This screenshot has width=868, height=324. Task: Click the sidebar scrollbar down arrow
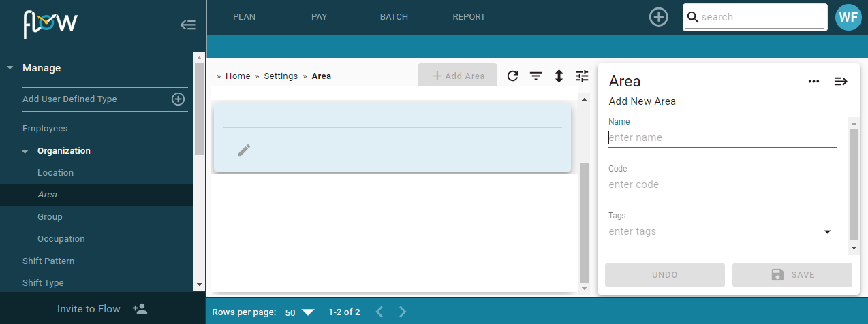(x=199, y=284)
